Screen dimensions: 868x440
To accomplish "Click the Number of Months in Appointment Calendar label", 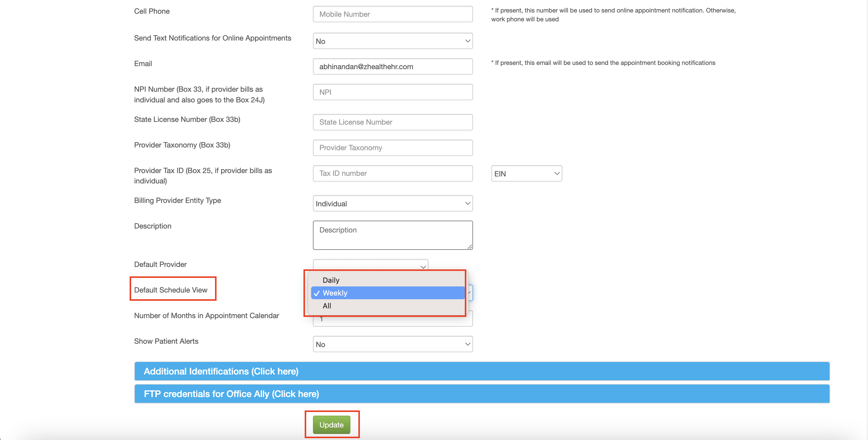I will click(206, 315).
